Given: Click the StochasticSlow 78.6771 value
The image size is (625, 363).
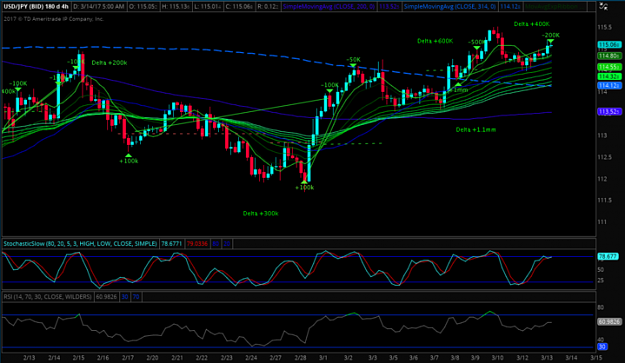Looking at the screenshot, I should click(171, 243).
